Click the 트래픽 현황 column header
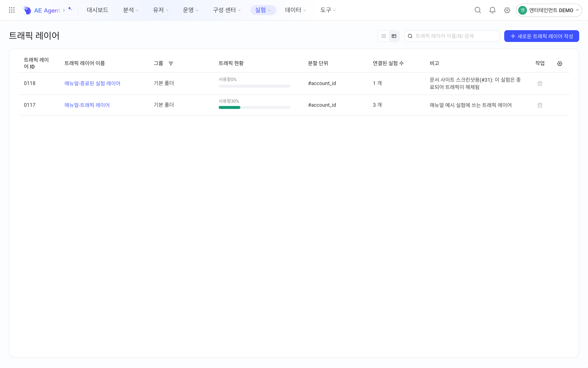The image size is (588, 368). tap(231, 63)
